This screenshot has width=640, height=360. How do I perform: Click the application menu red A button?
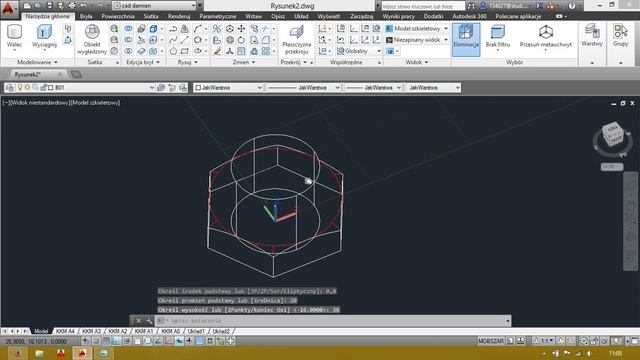coord(8,9)
